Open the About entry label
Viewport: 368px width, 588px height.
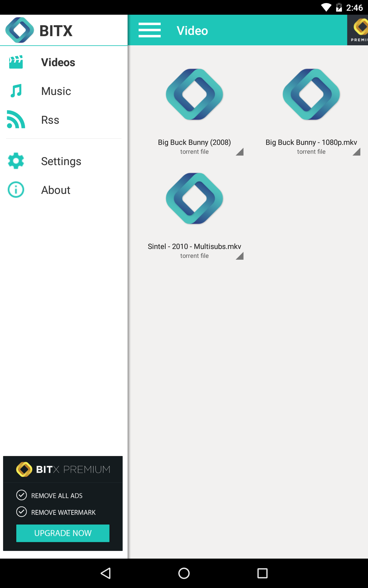tap(56, 190)
